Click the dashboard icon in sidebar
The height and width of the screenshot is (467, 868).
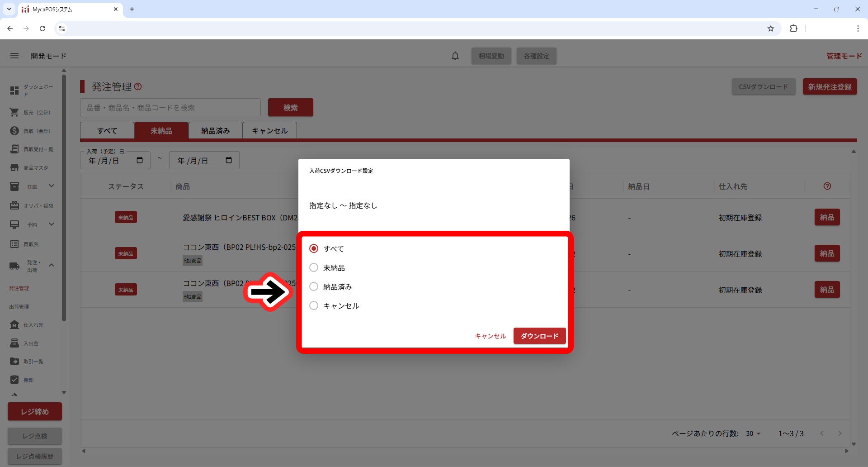[x=14, y=91]
